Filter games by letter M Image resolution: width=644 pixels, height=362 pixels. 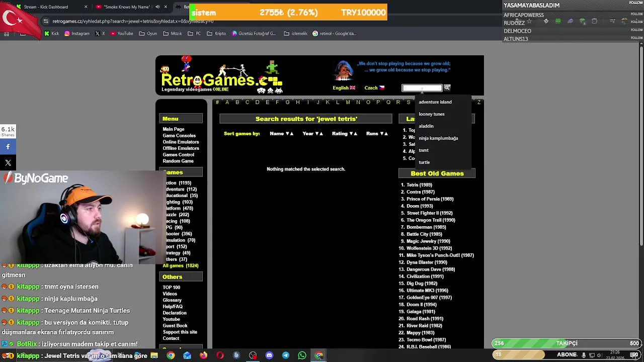pos(348,102)
